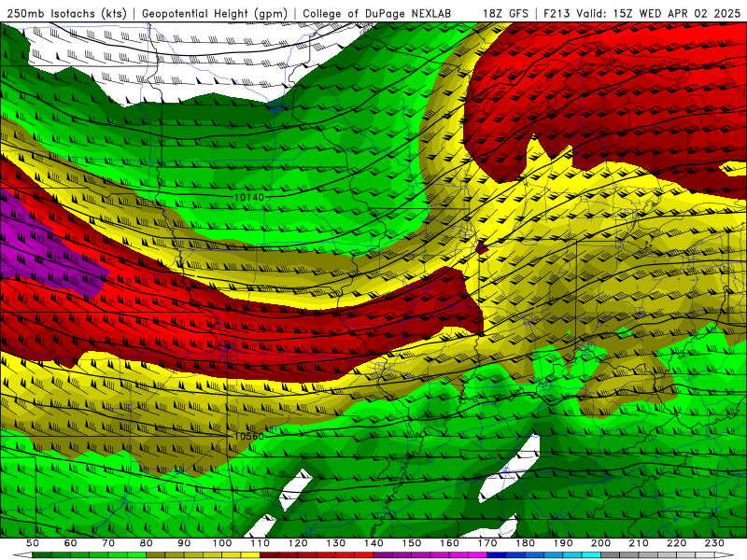Select the 70 color scale label

(x=108, y=543)
